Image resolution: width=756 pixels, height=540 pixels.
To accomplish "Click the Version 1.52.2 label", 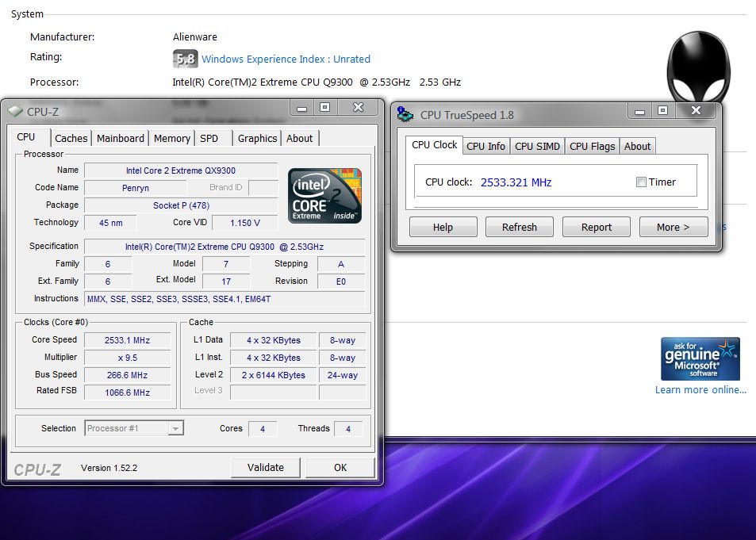I will 109,468.
